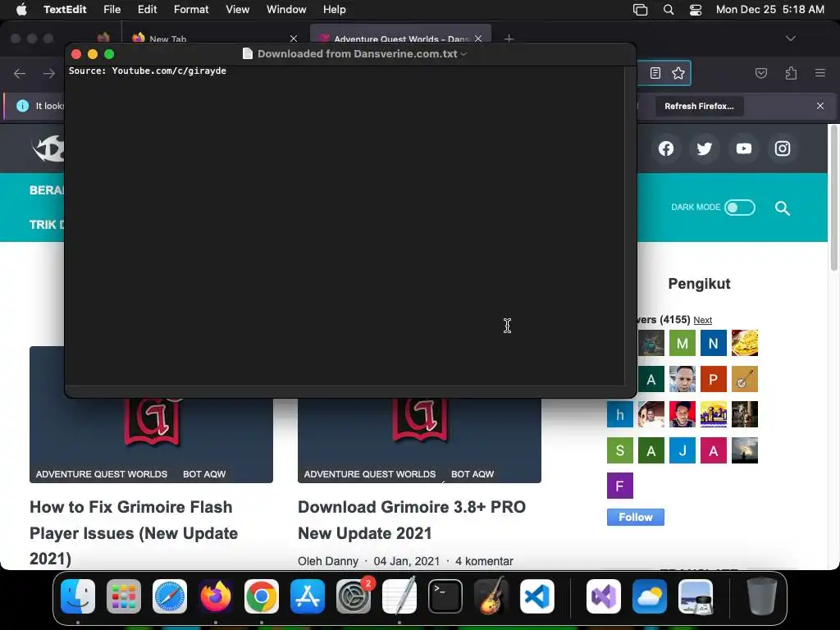Click Firefox back arrow button

[x=20, y=73]
